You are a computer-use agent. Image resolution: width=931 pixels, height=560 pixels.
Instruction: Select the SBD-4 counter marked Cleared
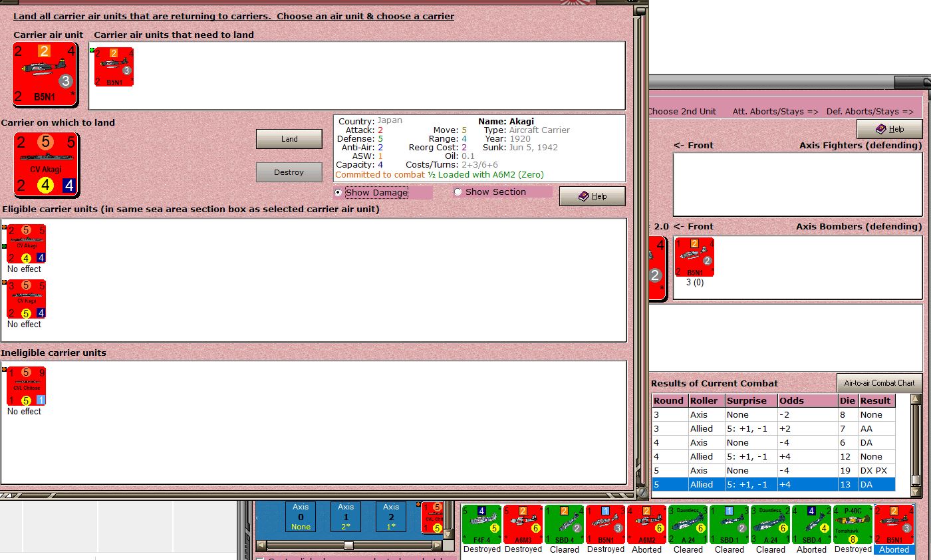pos(565,525)
